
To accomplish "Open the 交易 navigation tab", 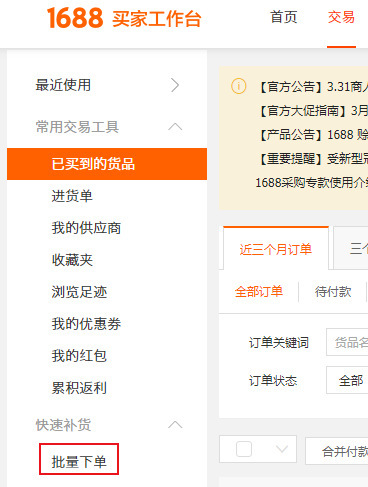I will point(341,17).
